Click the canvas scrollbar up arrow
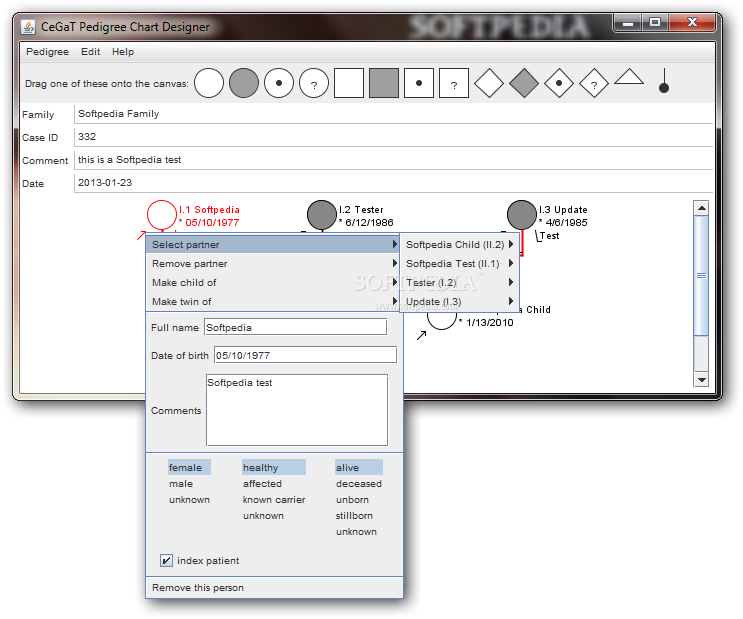The image size is (743, 619). click(701, 209)
